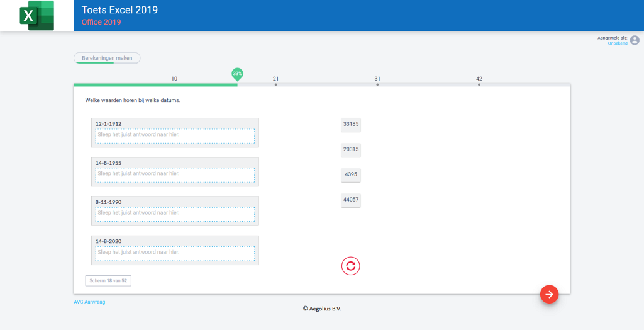Open the user profile avatar icon
The image size is (644, 330).
(635, 40)
